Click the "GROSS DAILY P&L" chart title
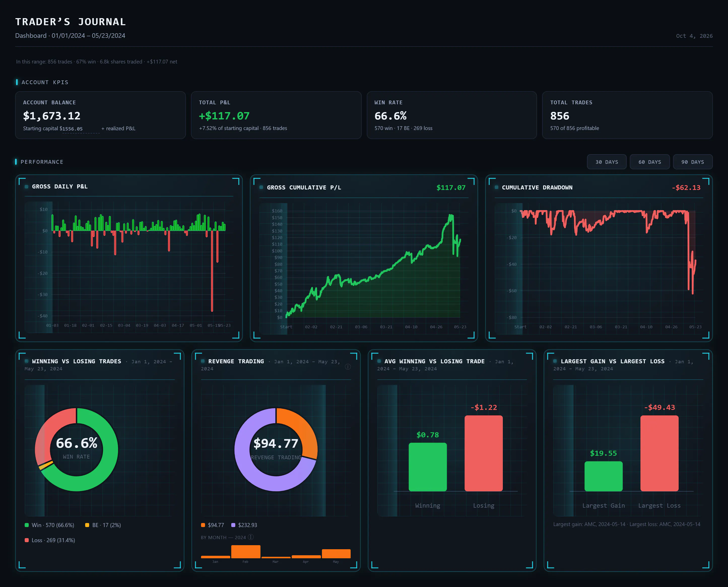Screen dimensions: 728x587 click(x=60, y=187)
